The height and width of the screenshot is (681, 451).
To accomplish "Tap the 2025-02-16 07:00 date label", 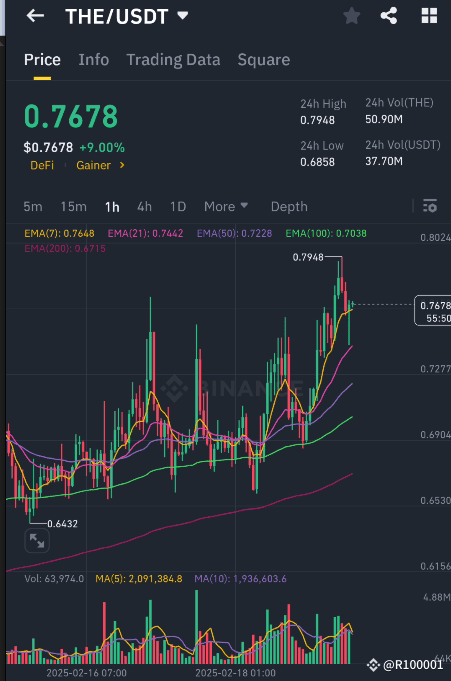I will pos(86,673).
